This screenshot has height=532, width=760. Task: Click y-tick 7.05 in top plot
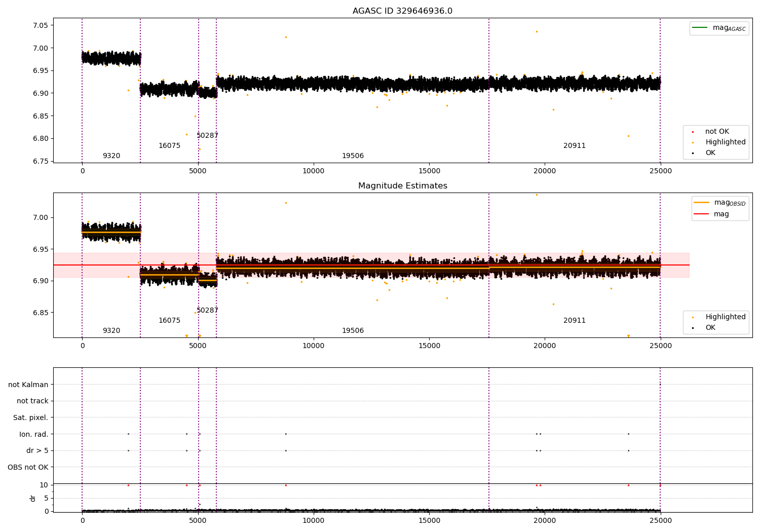[x=40, y=25]
